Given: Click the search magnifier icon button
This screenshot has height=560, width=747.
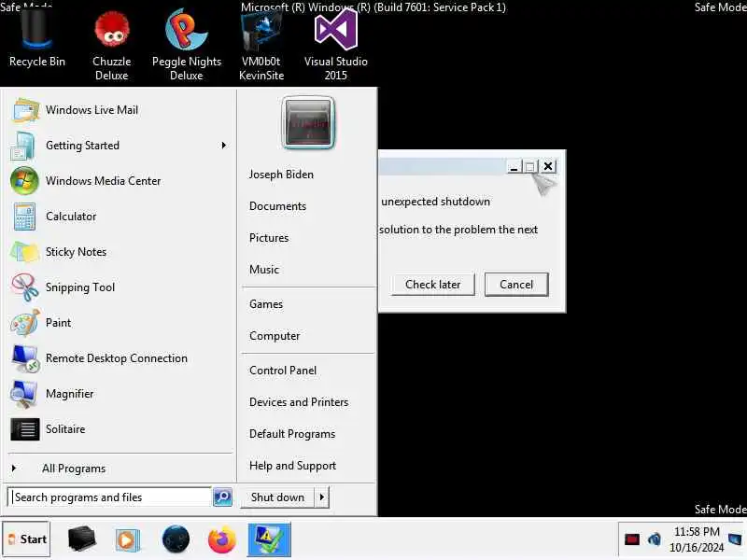Looking at the screenshot, I should [x=222, y=497].
